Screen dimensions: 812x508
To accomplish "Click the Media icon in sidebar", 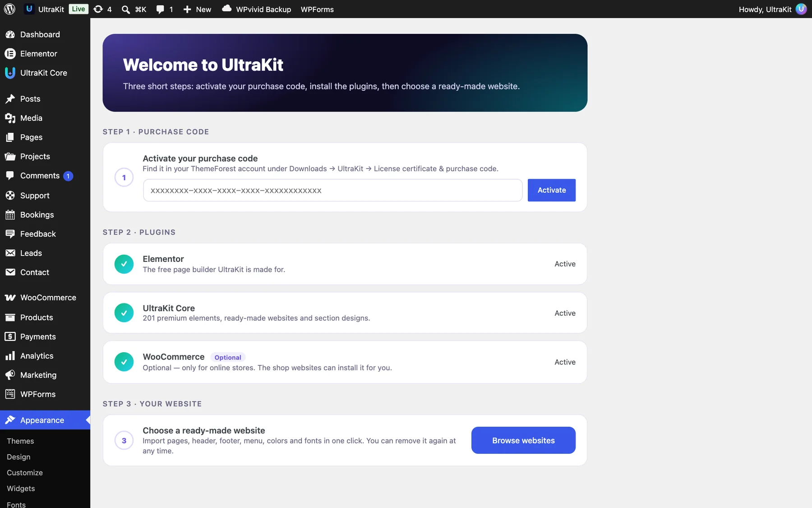I will coord(10,118).
